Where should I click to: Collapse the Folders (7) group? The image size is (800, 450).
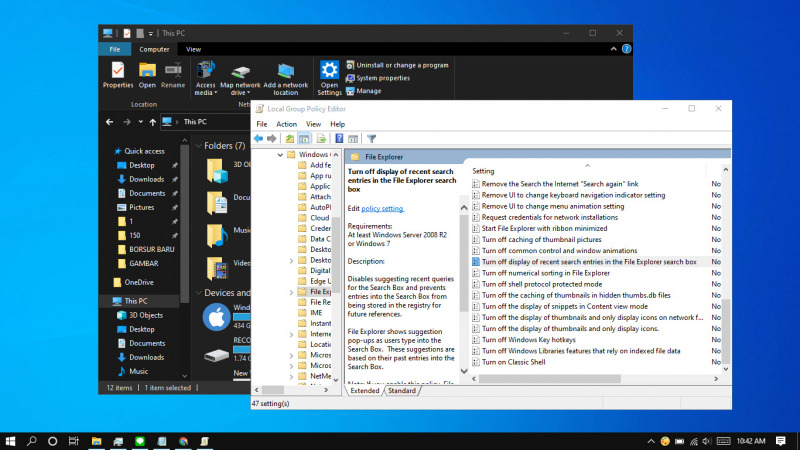pyautogui.click(x=199, y=146)
